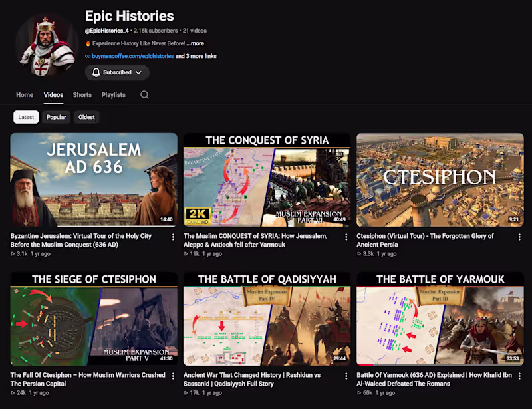This screenshot has width=532, height=409.
Task: Click the @EpicHistories_4 channel handle
Action: point(107,31)
